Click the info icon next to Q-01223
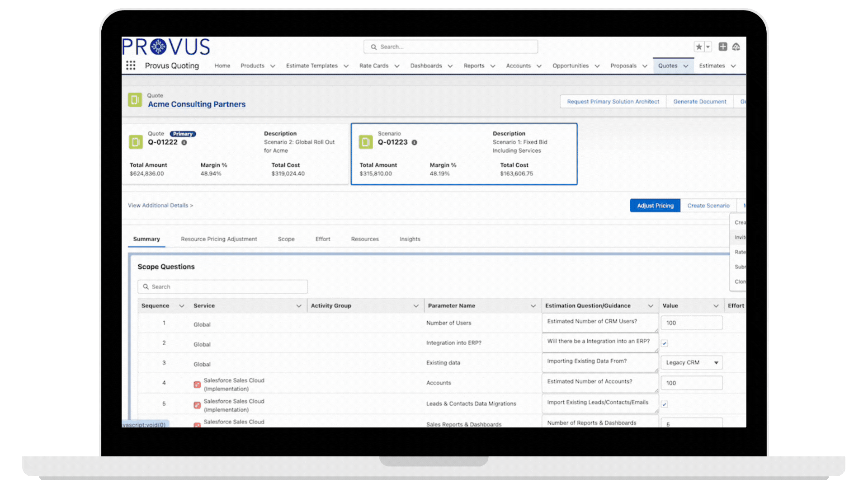This screenshot has height=488, width=868. pos(414,142)
